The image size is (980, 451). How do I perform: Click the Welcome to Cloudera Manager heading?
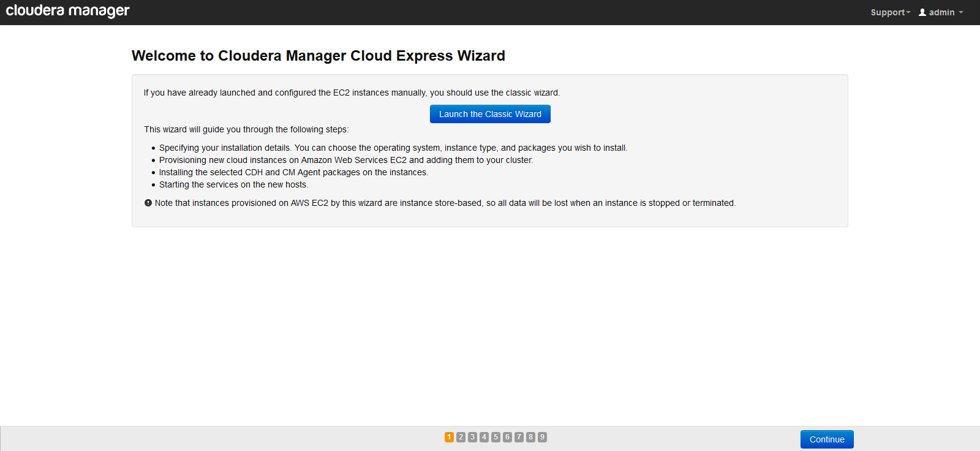point(318,56)
